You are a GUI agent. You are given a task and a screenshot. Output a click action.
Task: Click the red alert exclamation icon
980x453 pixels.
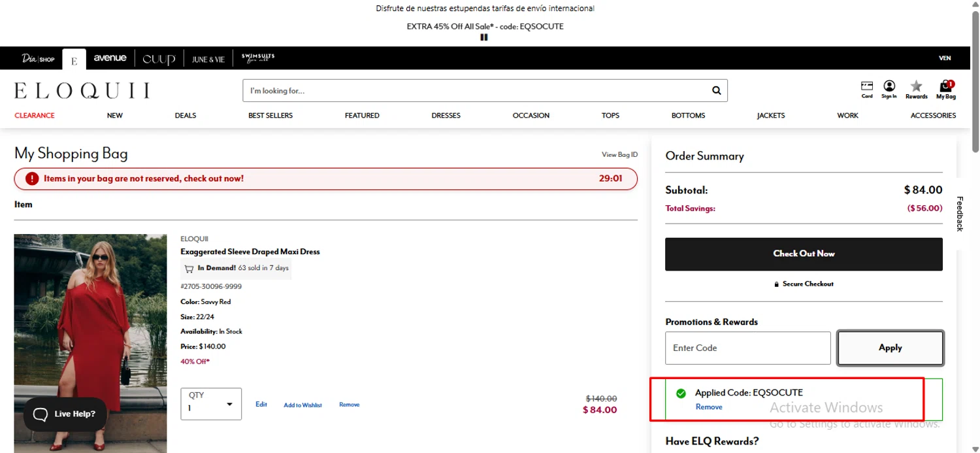click(32, 178)
